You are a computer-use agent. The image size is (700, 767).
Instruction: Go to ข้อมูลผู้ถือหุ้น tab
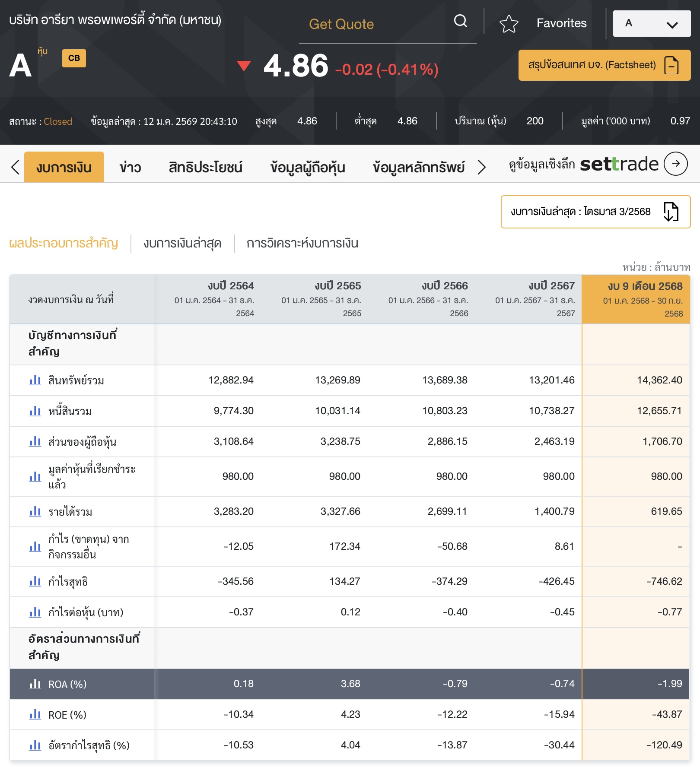(x=308, y=167)
